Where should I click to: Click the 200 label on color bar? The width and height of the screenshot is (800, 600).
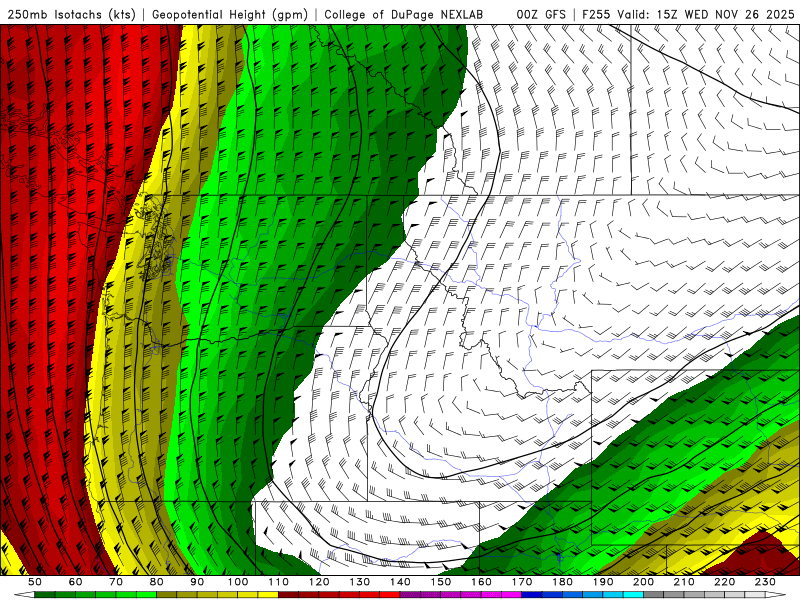tap(643, 582)
